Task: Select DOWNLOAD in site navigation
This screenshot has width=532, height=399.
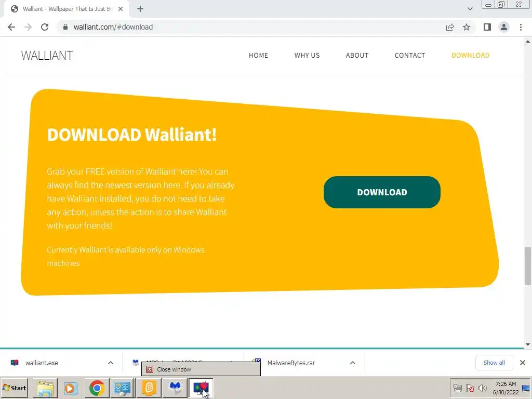Action: pos(470,55)
